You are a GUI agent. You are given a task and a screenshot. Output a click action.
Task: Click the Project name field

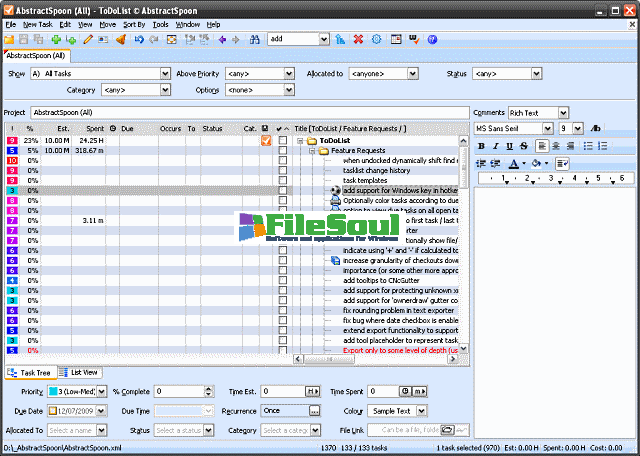tap(250, 113)
